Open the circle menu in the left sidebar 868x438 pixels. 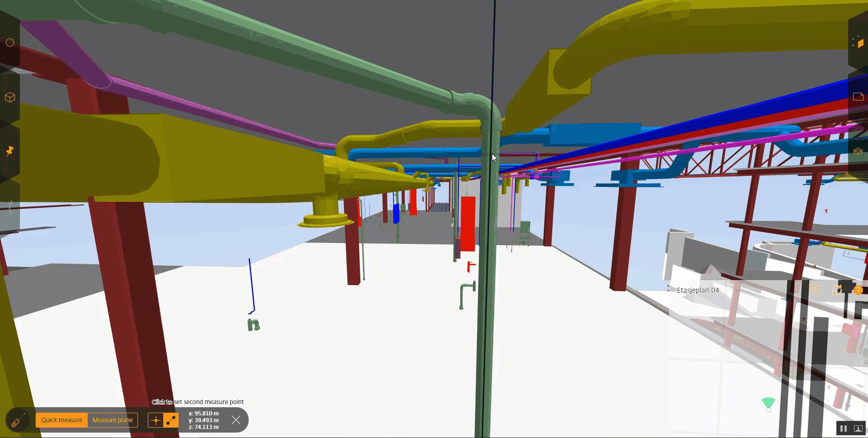10,43
